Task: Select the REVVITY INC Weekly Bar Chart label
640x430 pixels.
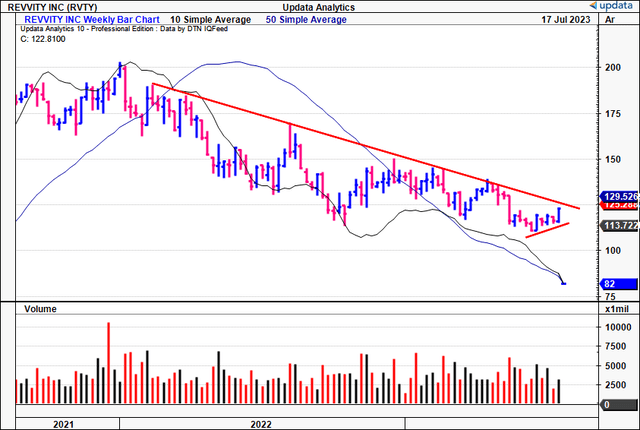Action: tap(92, 20)
